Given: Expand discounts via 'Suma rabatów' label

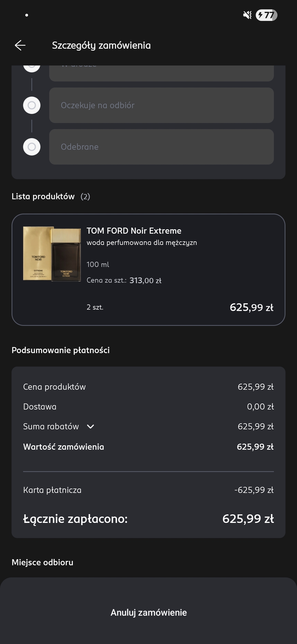Looking at the screenshot, I should point(51,427).
